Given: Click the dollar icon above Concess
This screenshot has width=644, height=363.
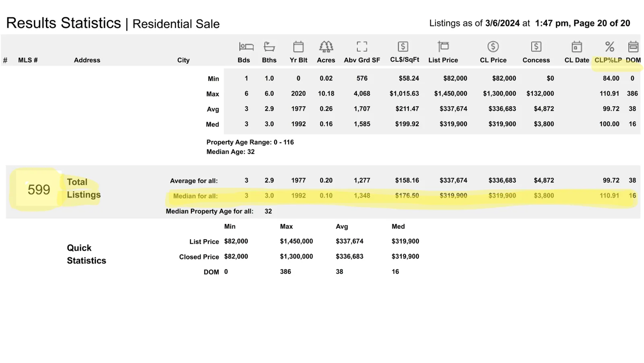Looking at the screenshot, I should (x=536, y=47).
